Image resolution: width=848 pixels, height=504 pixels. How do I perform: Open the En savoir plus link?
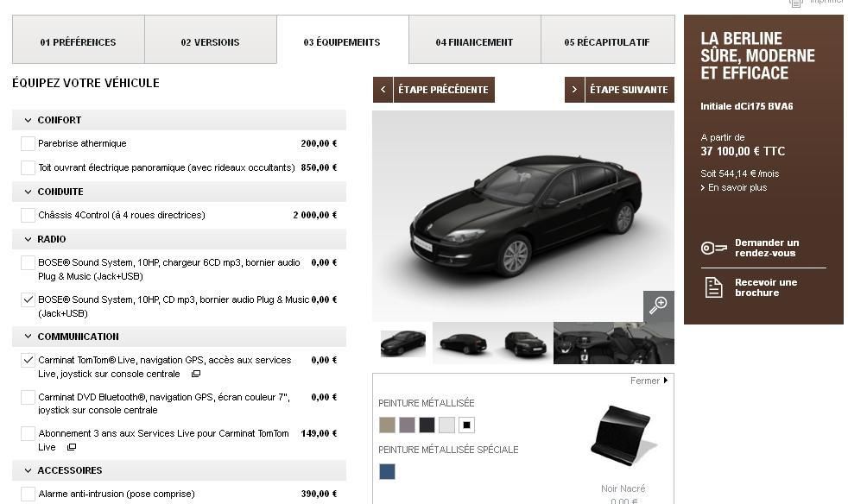(734, 187)
